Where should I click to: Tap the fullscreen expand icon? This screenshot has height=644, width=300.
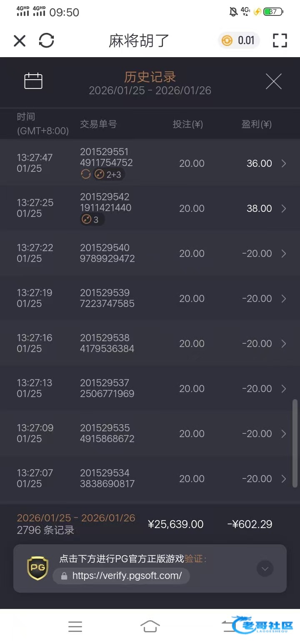(280, 40)
